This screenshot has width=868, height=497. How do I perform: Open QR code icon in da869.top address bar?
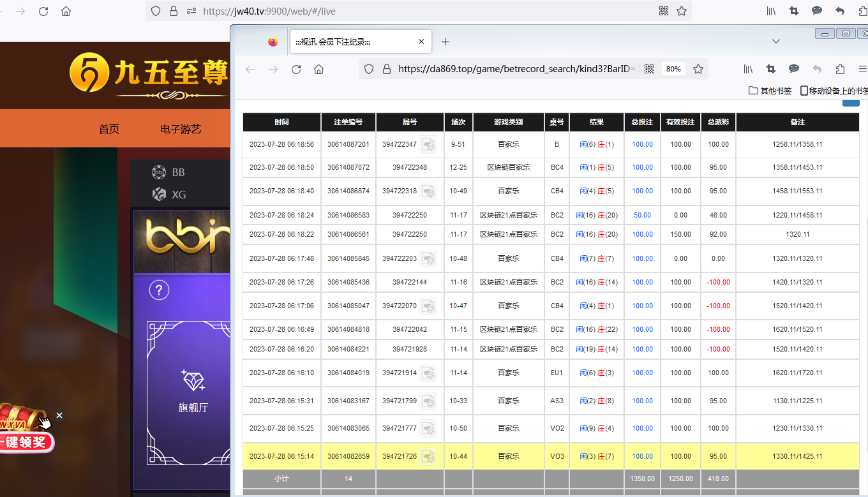point(649,69)
